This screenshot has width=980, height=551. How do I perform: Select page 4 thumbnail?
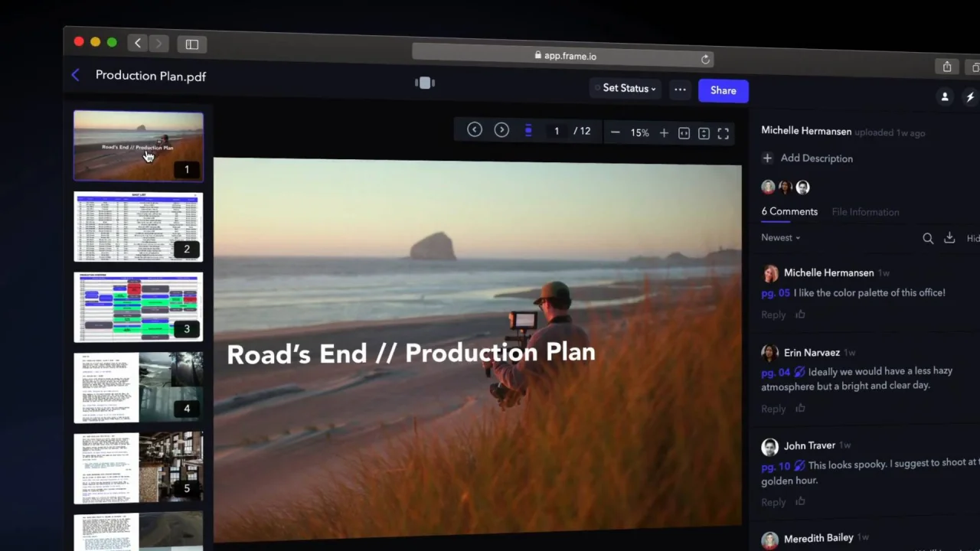tap(138, 387)
